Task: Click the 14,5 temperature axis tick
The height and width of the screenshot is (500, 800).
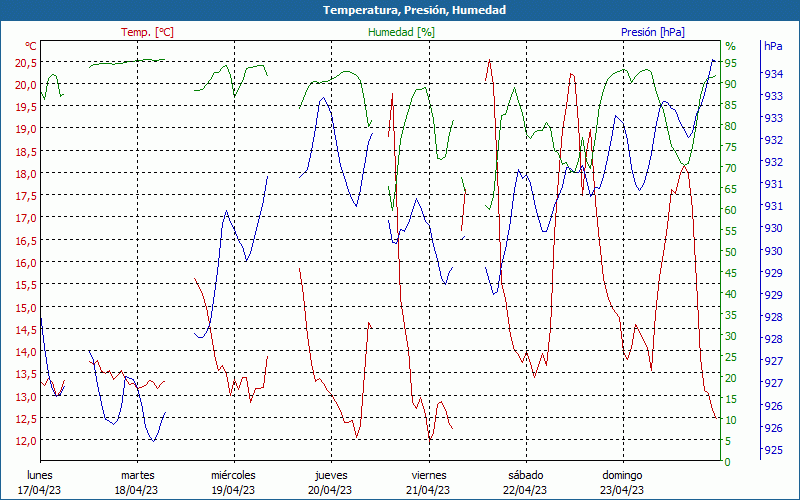Action: pos(26,330)
